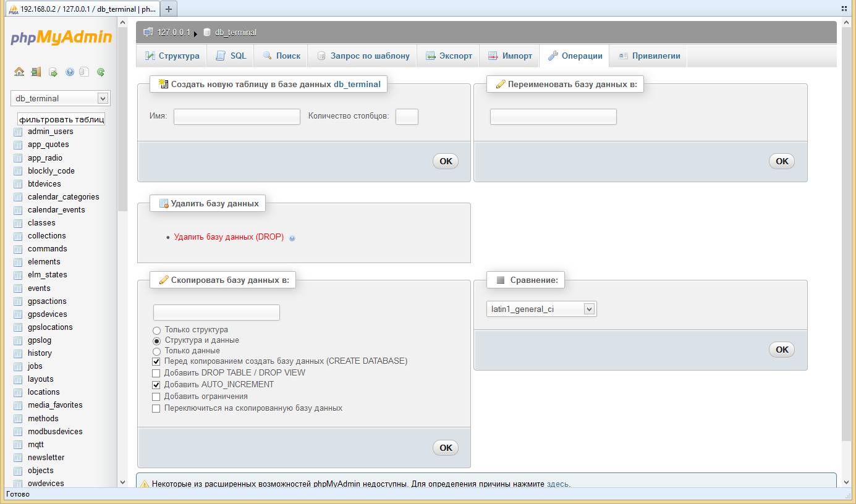Click the table icon beside admin_users

pos(18,132)
